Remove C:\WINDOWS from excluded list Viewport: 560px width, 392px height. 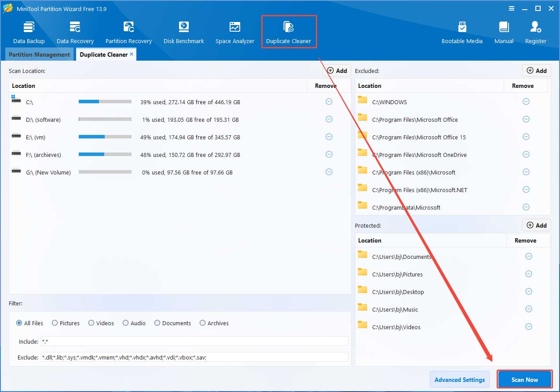pyautogui.click(x=526, y=102)
